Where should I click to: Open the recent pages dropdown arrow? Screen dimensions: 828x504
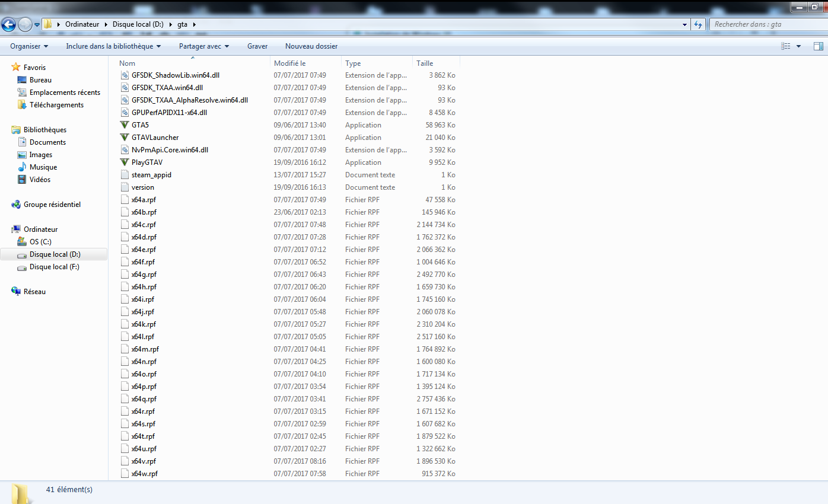(x=37, y=24)
